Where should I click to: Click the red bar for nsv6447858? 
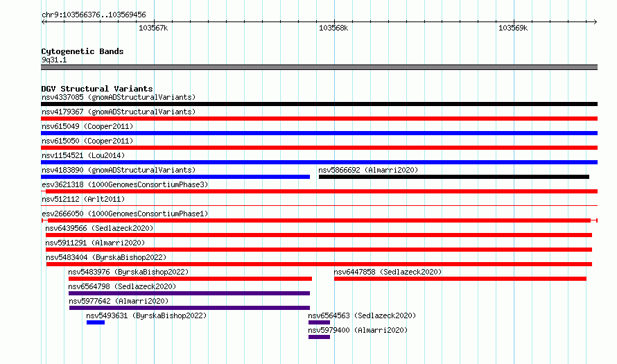coord(460,279)
